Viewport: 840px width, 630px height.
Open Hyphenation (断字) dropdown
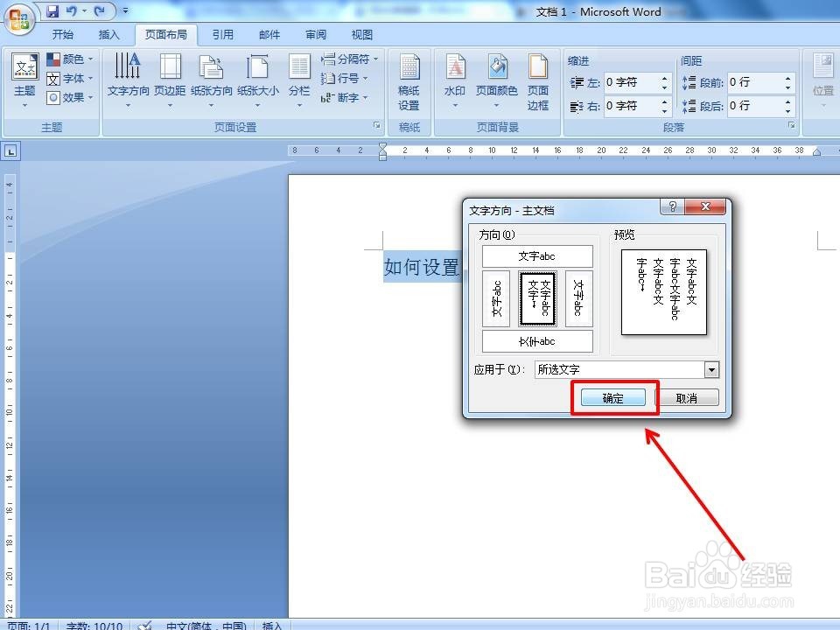point(345,97)
